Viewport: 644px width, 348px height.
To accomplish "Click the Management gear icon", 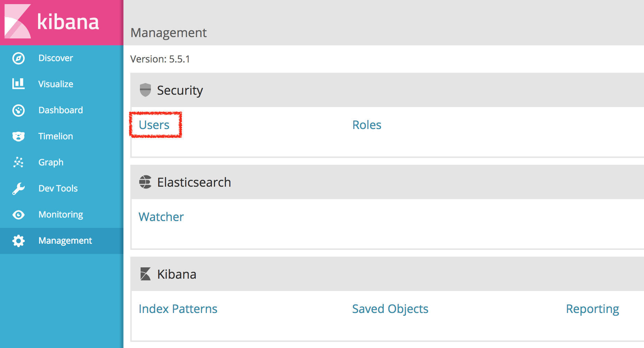I will (x=19, y=241).
